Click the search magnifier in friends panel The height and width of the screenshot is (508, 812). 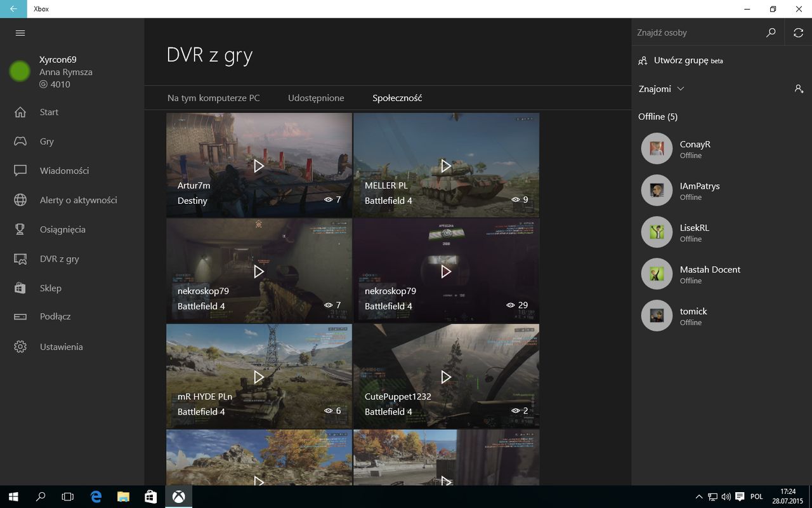pyautogui.click(x=771, y=32)
